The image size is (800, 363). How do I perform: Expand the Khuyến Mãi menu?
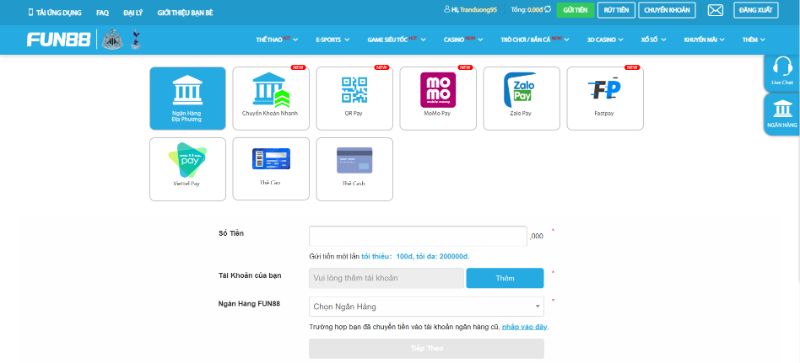click(x=705, y=39)
